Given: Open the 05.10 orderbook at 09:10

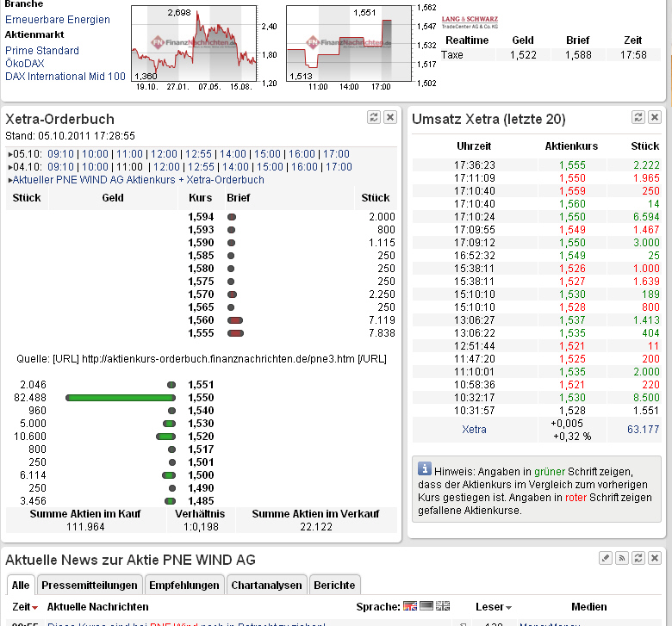Looking at the screenshot, I should click(x=60, y=154).
